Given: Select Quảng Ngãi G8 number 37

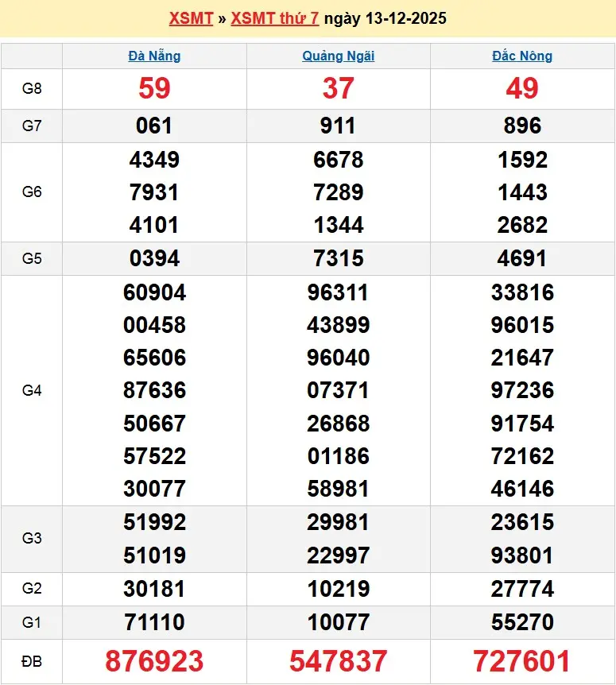Looking at the screenshot, I should (339, 88).
